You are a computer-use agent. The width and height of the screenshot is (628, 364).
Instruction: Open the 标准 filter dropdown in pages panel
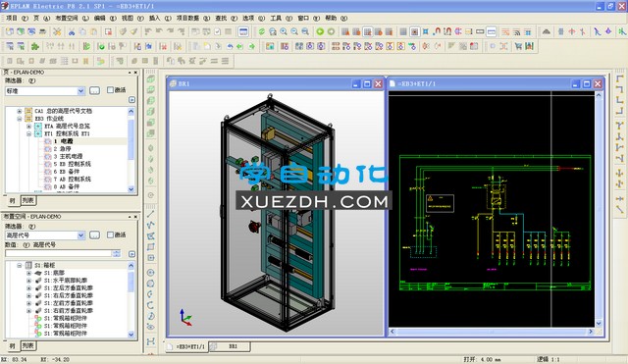click(x=80, y=91)
